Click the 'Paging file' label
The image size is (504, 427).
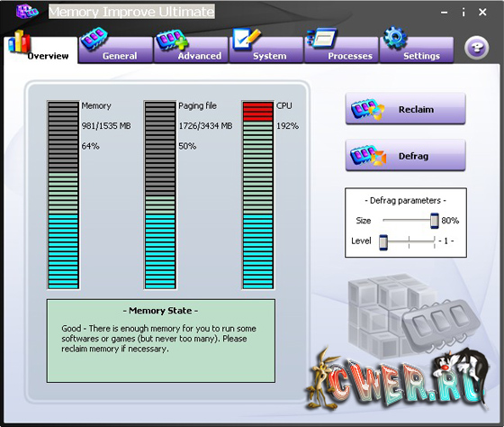coord(197,105)
